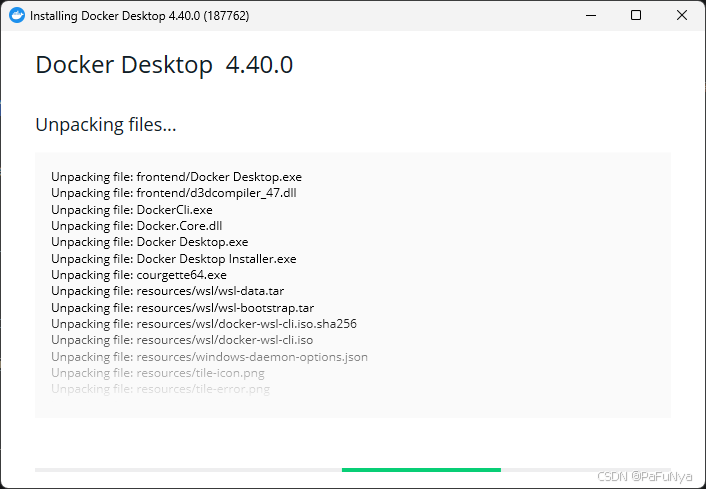Select the 'windows-daemon-options.json' log line
The height and width of the screenshot is (489, 706).
pos(209,357)
